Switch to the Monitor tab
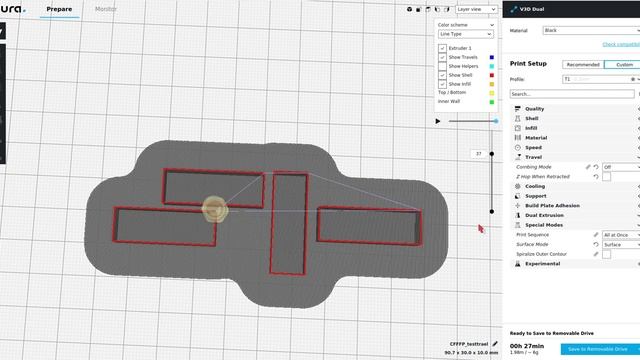The image size is (640, 360). pos(106,9)
